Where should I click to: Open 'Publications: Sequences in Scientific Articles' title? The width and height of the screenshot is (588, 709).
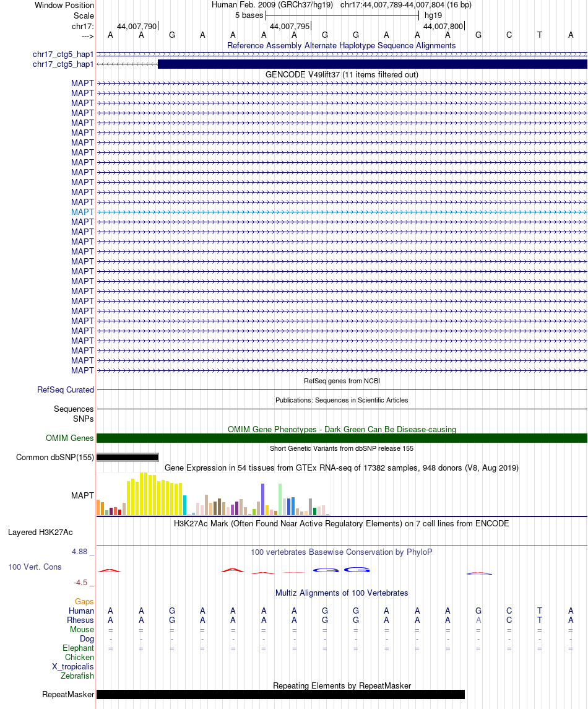coord(342,400)
